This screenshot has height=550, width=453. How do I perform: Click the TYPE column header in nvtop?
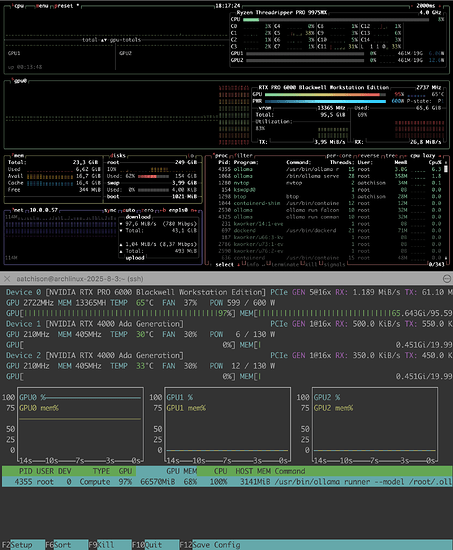click(101, 471)
